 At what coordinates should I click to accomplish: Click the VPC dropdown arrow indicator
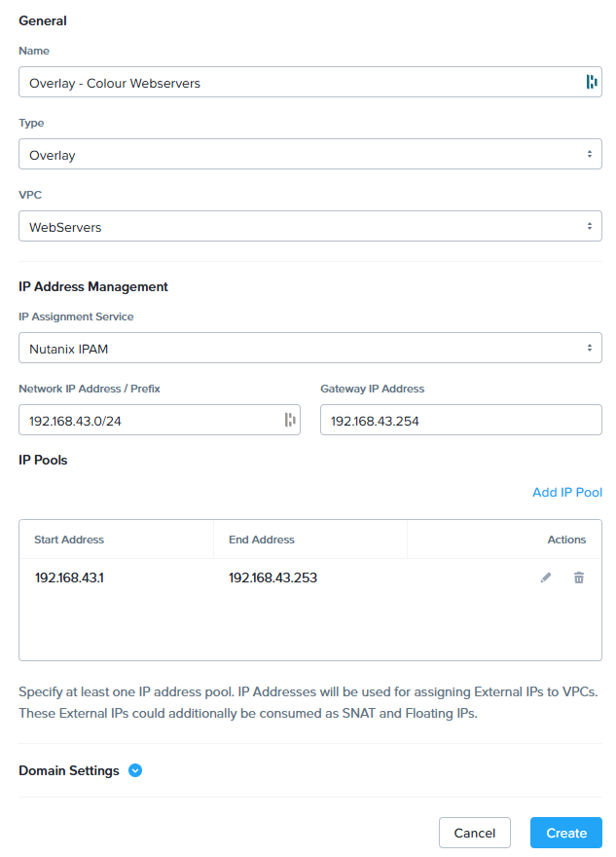tap(590, 226)
